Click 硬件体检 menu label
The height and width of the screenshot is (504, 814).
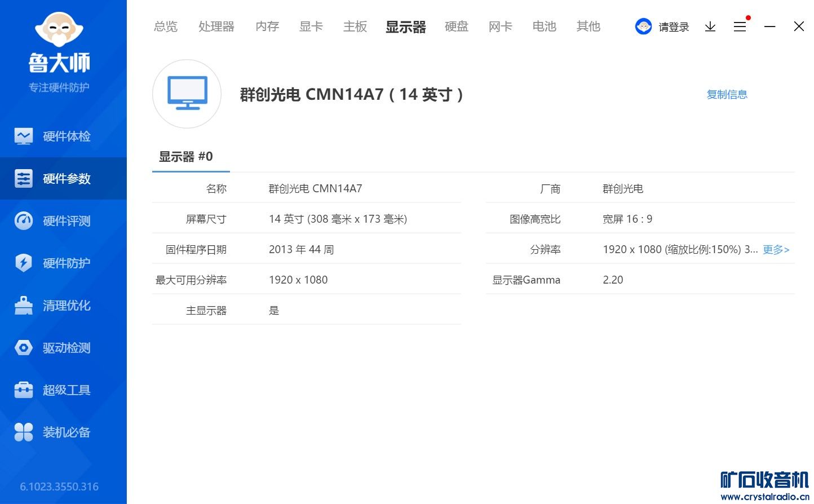coord(67,136)
